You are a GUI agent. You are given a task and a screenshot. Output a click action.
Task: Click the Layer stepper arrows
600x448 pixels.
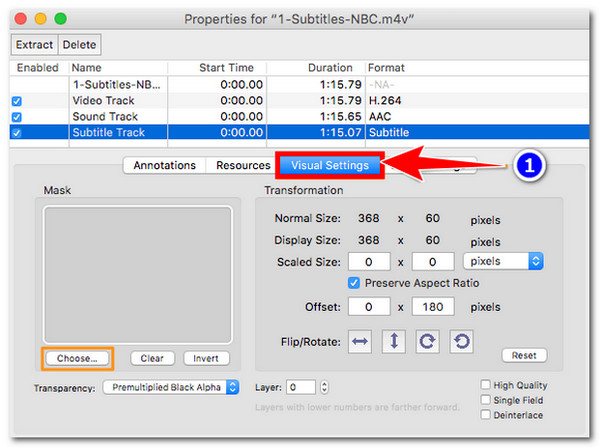tap(324, 387)
